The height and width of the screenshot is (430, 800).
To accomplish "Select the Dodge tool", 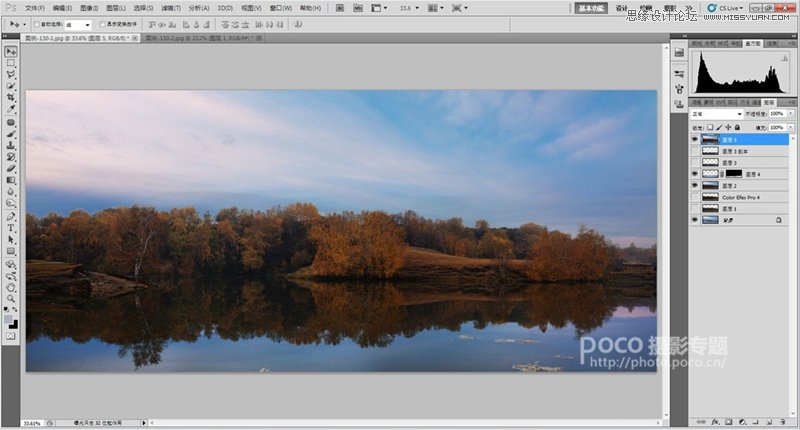I will 11,203.
